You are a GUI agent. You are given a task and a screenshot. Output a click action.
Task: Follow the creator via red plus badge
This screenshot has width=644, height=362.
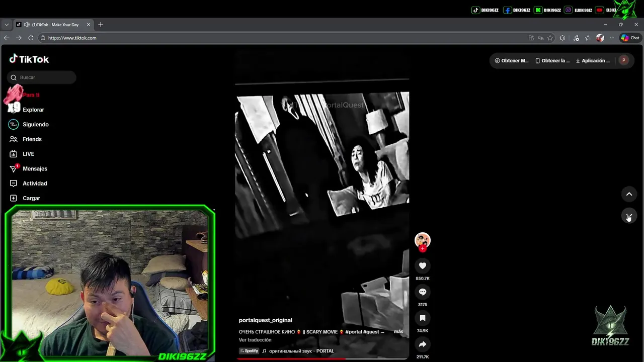[423, 248]
